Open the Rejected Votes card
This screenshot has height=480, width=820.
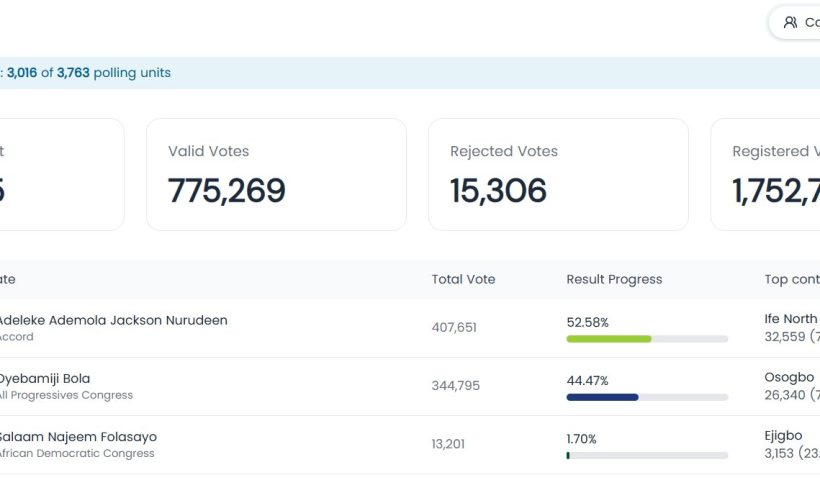tap(558, 174)
